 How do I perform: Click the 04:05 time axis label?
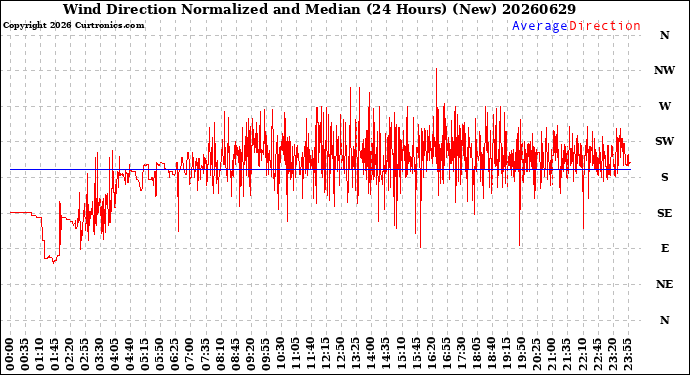[x=115, y=354]
